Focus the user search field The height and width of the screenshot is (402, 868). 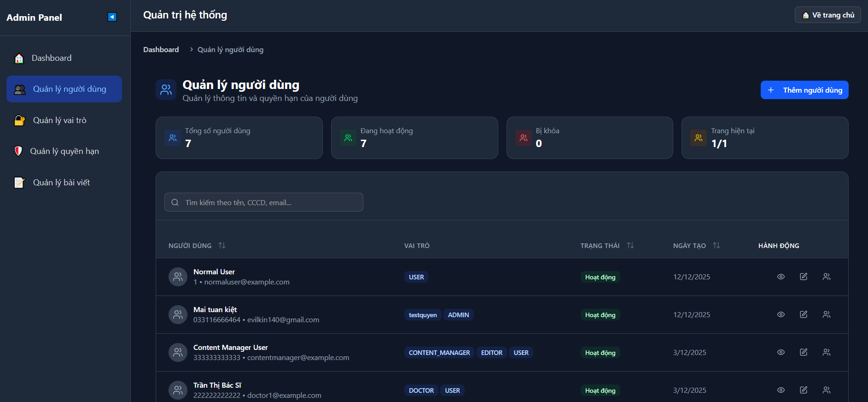[x=263, y=202]
